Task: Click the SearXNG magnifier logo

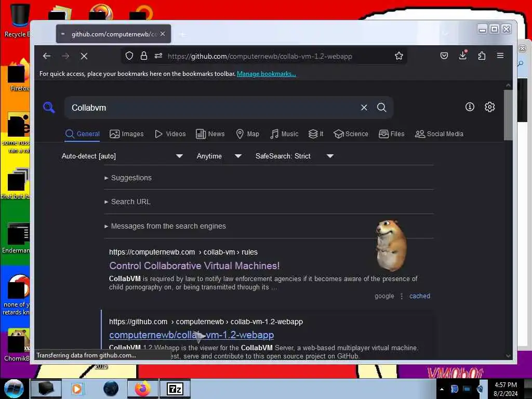Action: coord(49,107)
